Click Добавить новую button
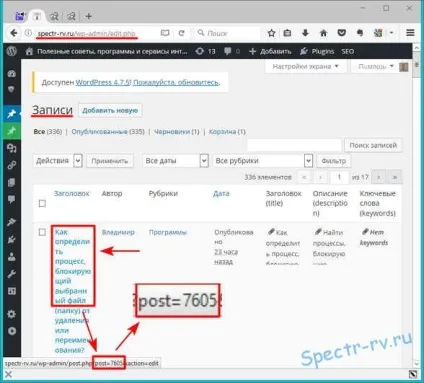 (x=110, y=110)
